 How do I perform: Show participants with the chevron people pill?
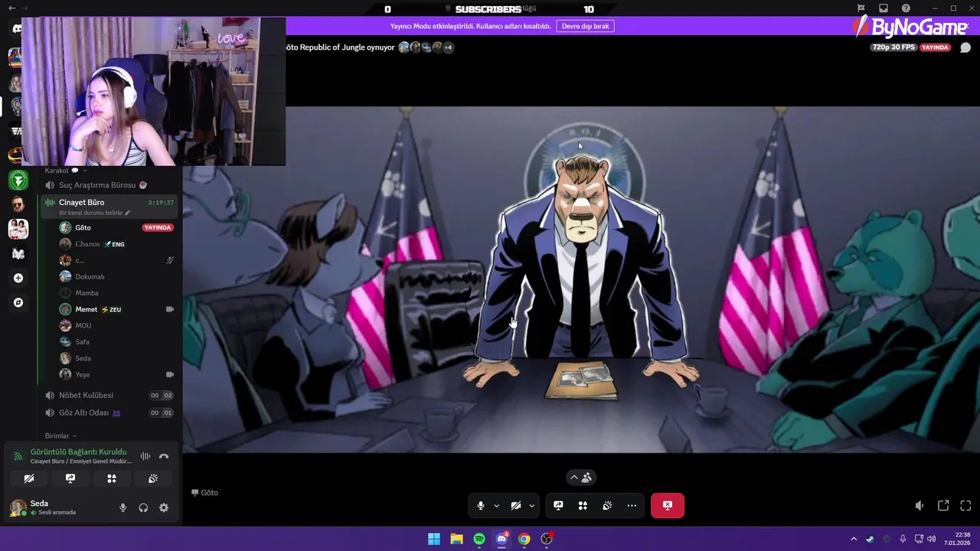[581, 478]
